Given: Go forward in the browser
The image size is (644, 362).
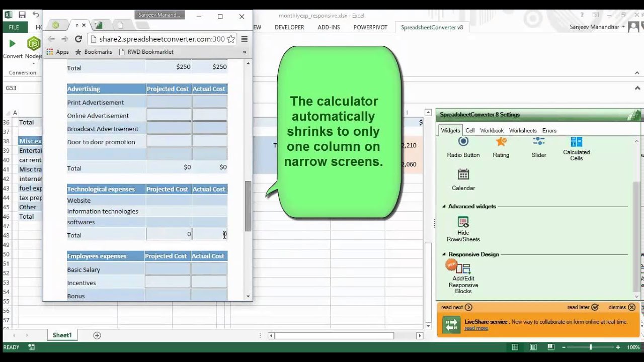Looking at the screenshot, I should 64,39.
